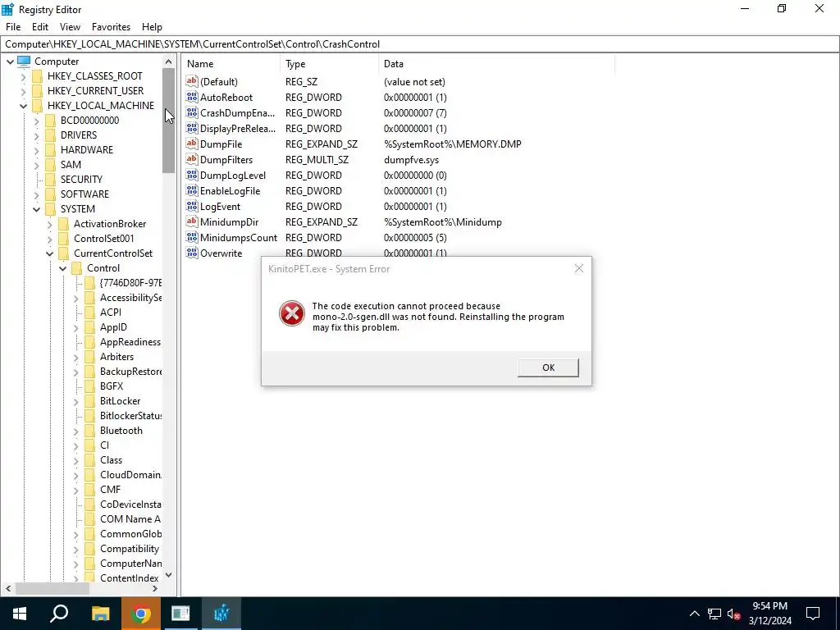This screenshot has width=840, height=630.
Task: Click the BitLocker folder icon
Action: 89,400
